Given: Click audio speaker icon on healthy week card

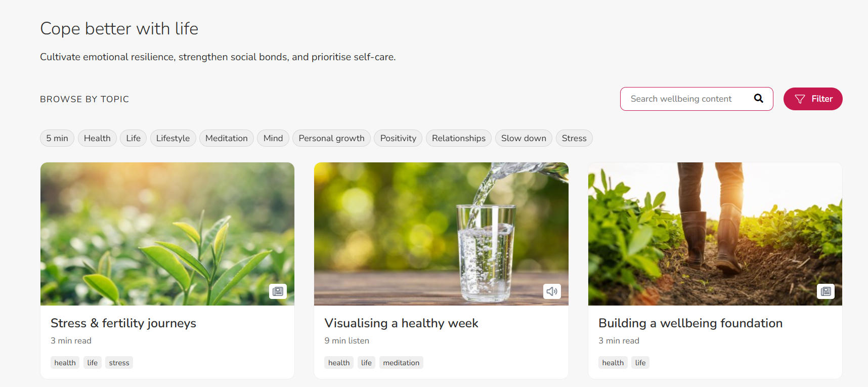Looking at the screenshot, I should (552, 291).
